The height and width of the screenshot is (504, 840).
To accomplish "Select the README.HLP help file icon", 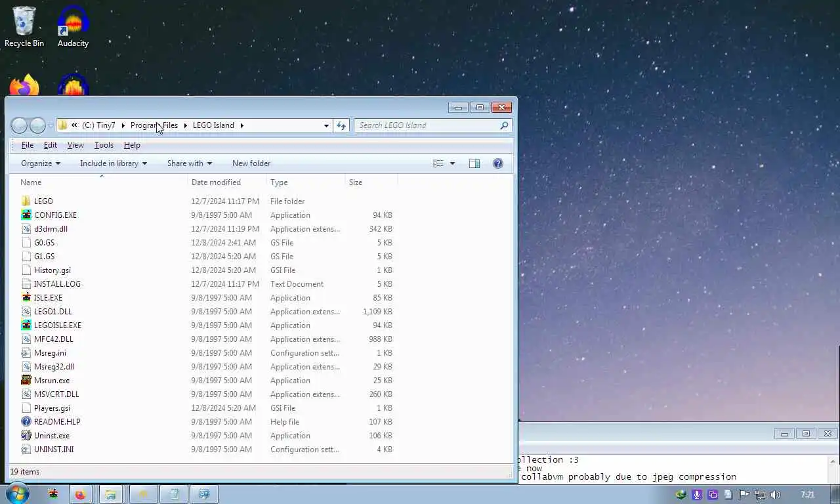I will [x=26, y=422].
